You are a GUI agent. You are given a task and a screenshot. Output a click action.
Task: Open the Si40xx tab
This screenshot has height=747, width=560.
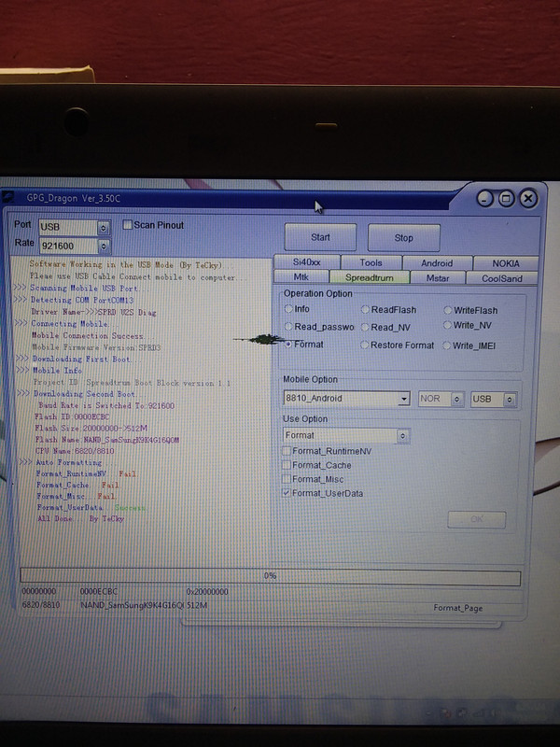point(307,262)
